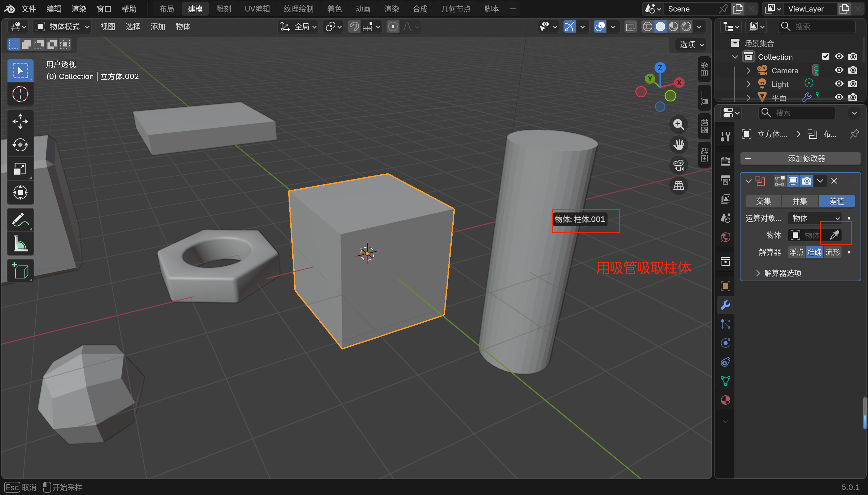Select the Rotate tool
This screenshot has height=495, width=868.
click(x=20, y=145)
